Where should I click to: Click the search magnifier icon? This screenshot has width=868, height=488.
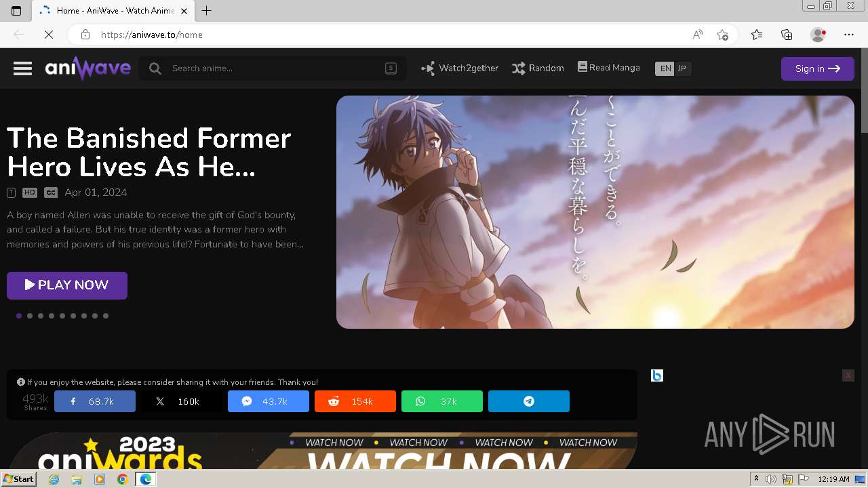click(x=155, y=68)
